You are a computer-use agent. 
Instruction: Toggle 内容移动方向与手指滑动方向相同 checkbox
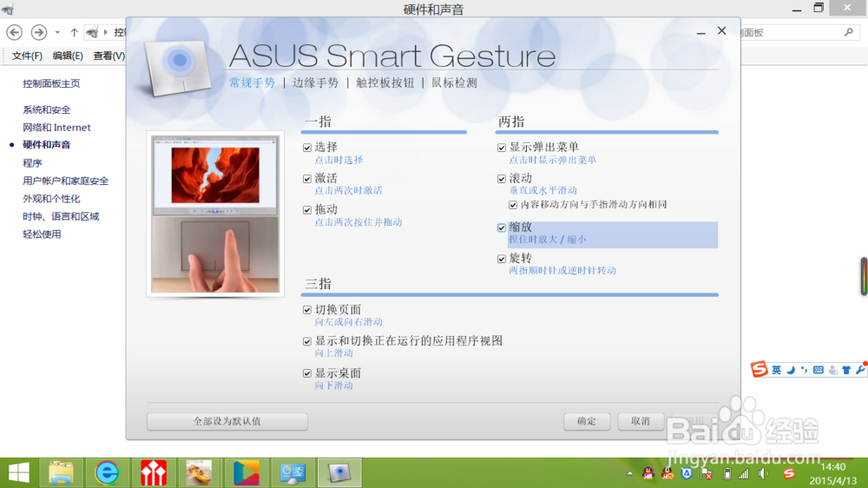click(x=513, y=205)
